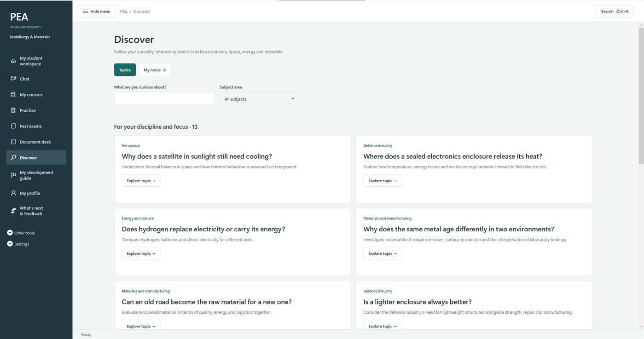This screenshot has height=339, width=644.
Task: Click the Discover magnifier icon
Action: point(13,157)
